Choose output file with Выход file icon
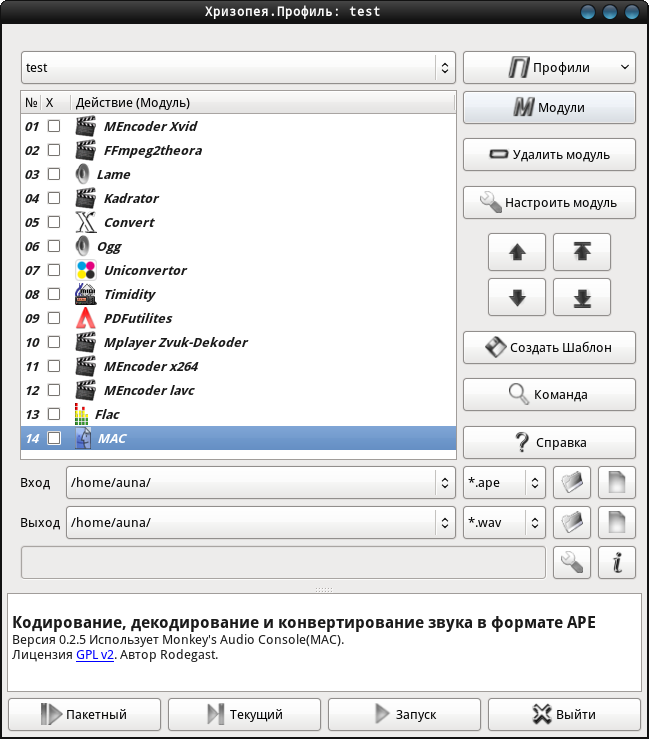The image size is (649, 739). [616, 522]
